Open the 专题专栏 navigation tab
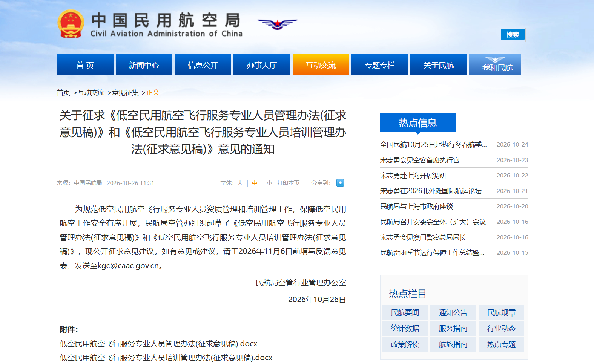 point(380,65)
